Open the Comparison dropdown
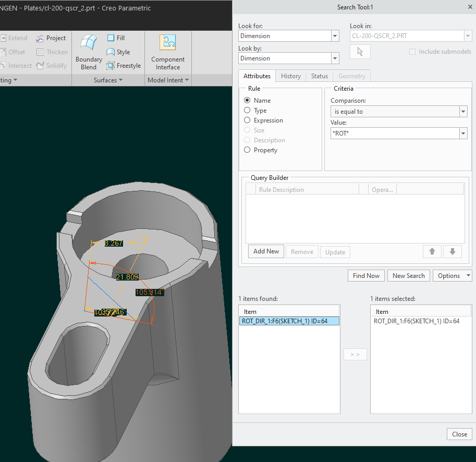476x462 pixels. point(462,111)
